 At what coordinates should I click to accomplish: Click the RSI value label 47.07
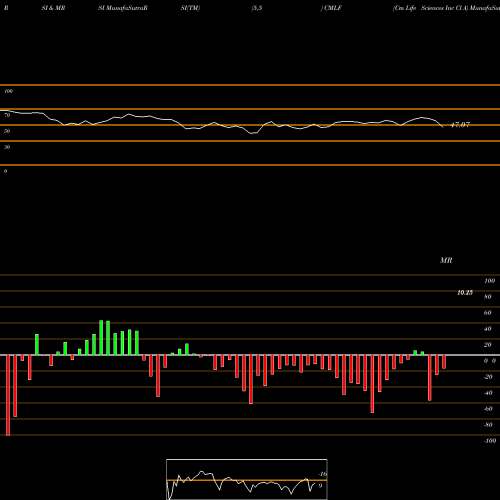[460, 125]
